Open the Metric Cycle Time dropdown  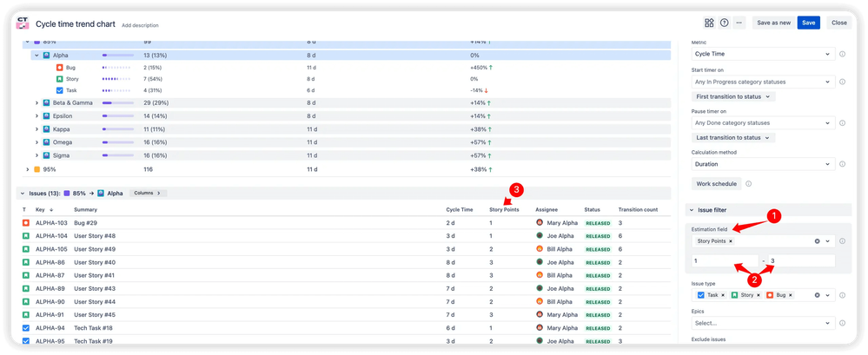[762, 54]
